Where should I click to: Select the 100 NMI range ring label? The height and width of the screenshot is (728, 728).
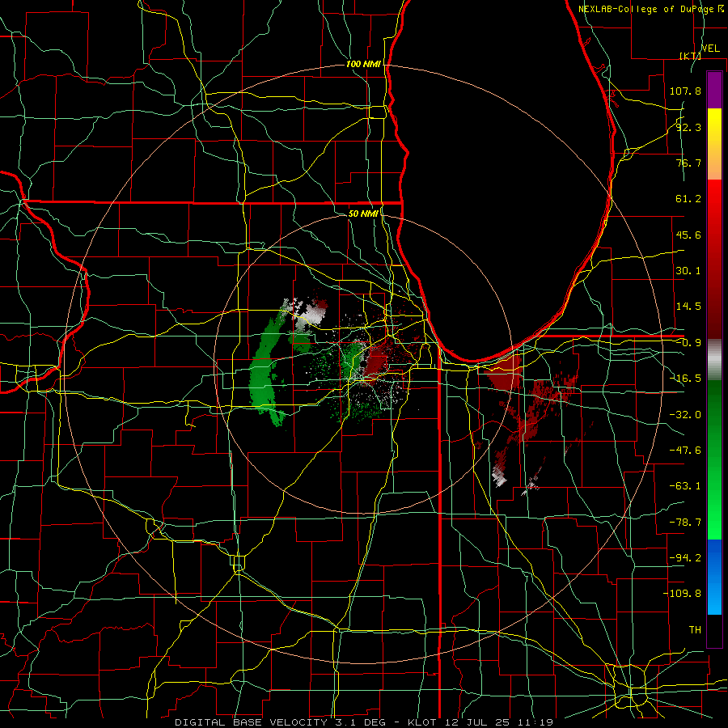tap(363, 64)
